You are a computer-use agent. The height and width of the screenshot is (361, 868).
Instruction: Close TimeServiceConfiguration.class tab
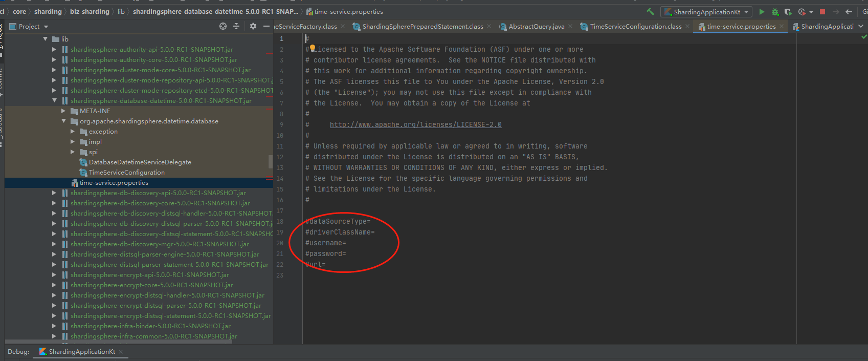click(x=687, y=26)
